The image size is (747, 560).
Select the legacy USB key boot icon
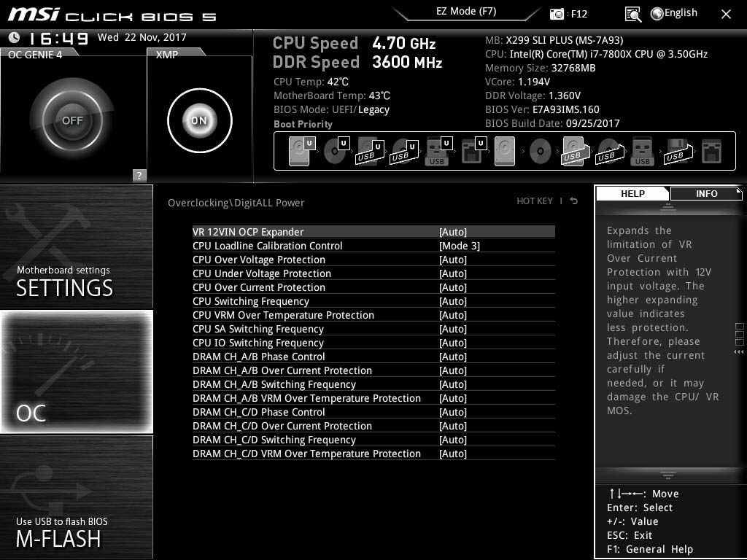point(642,152)
